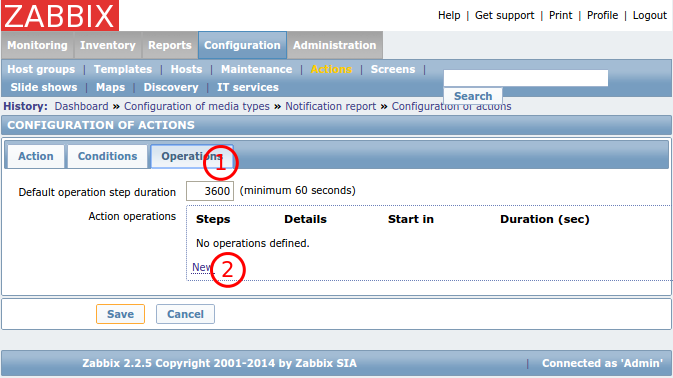Cancel the action configuration

click(185, 314)
